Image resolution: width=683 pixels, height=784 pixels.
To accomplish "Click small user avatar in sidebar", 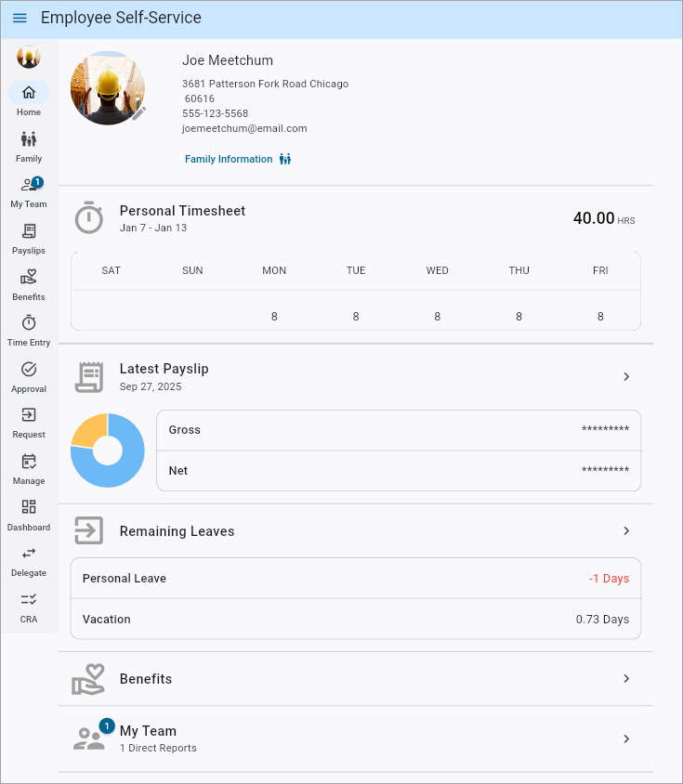I will click(x=29, y=58).
